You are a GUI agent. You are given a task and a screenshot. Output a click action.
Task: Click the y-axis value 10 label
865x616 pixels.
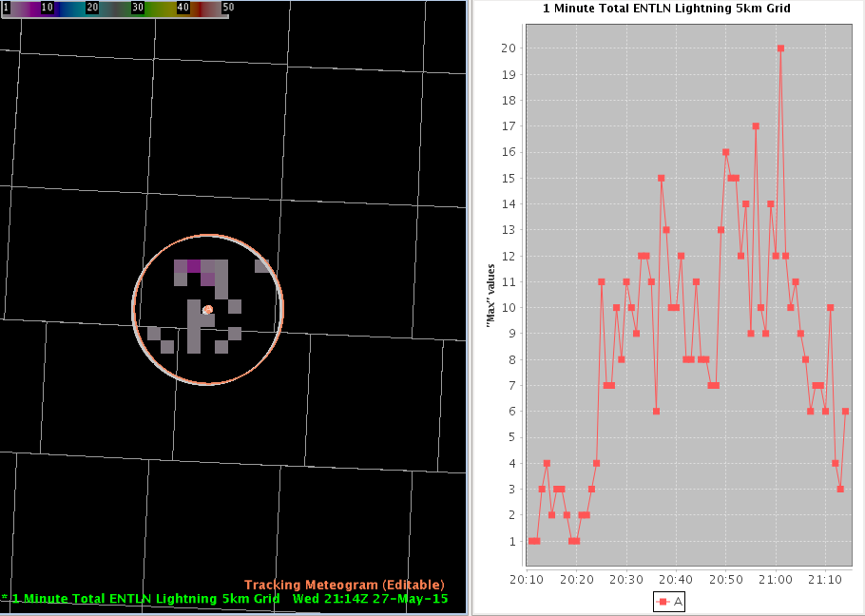point(509,308)
